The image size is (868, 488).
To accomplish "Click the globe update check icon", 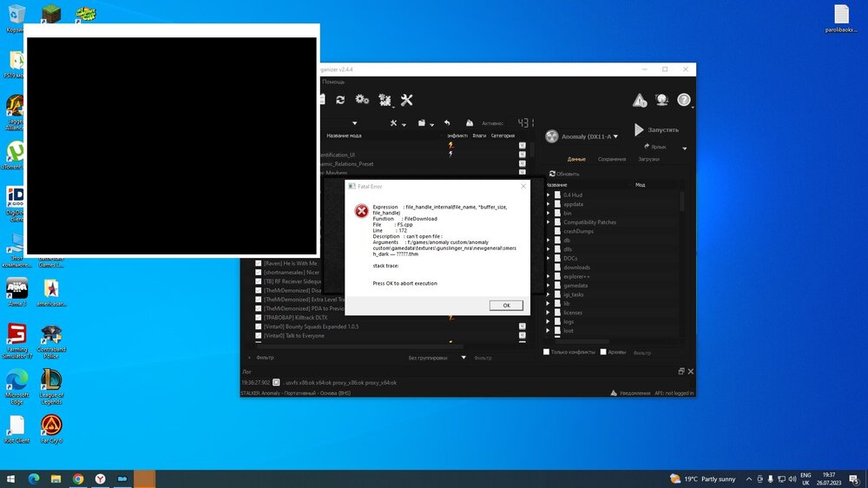I will (x=661, y=101).
